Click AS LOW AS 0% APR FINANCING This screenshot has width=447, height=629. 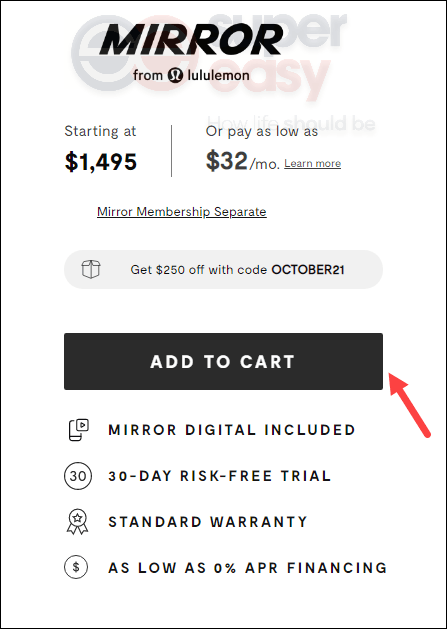pyautogui.click(x=248, y=568)
